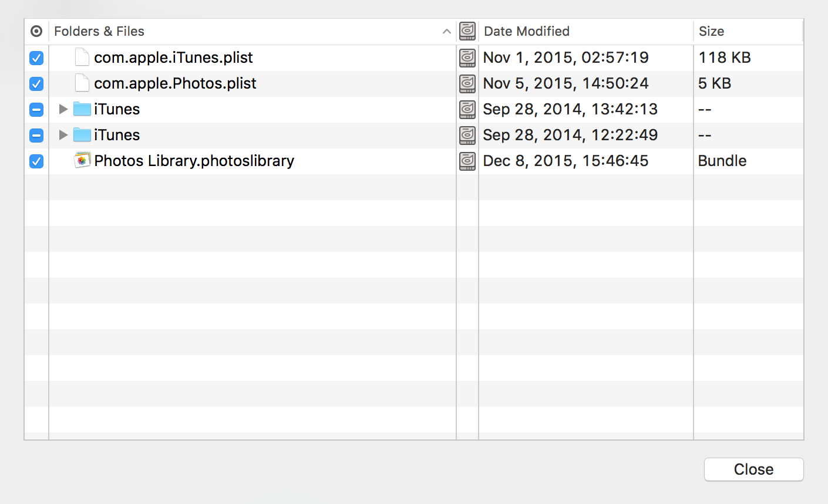The image size is (828, 504).
Task: Select iTunes folder name in the 13:42:13 row
Action: [117, 109]
